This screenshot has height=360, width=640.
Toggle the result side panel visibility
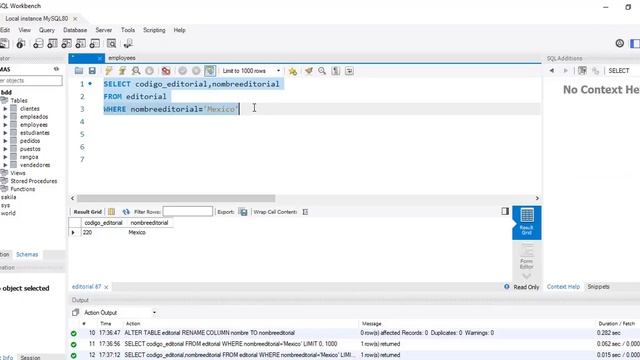[x=505, y=211]
